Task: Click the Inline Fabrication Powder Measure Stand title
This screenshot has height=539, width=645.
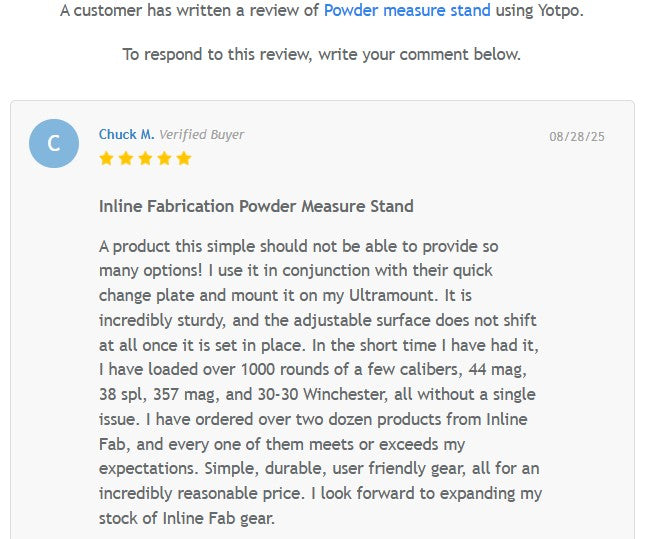Action: 256,207
